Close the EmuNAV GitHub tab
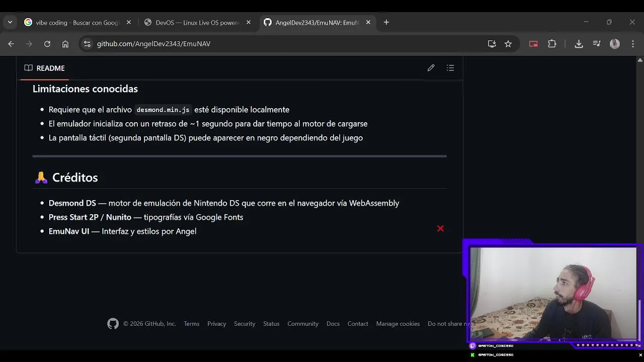The width and height of the screenshot is (644, 362). coord(368,23)
